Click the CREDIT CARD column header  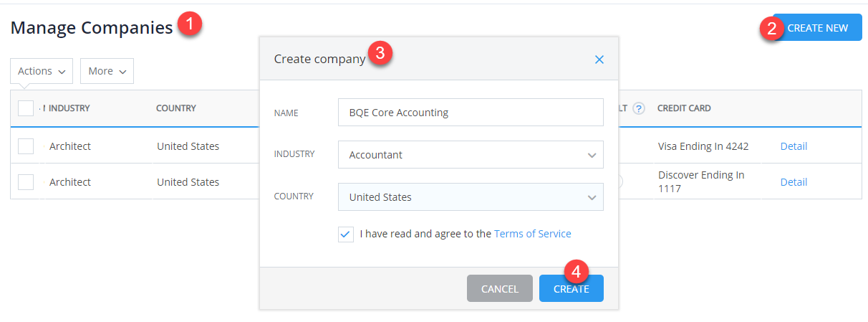pyautogui.click(x=684, y=108)
